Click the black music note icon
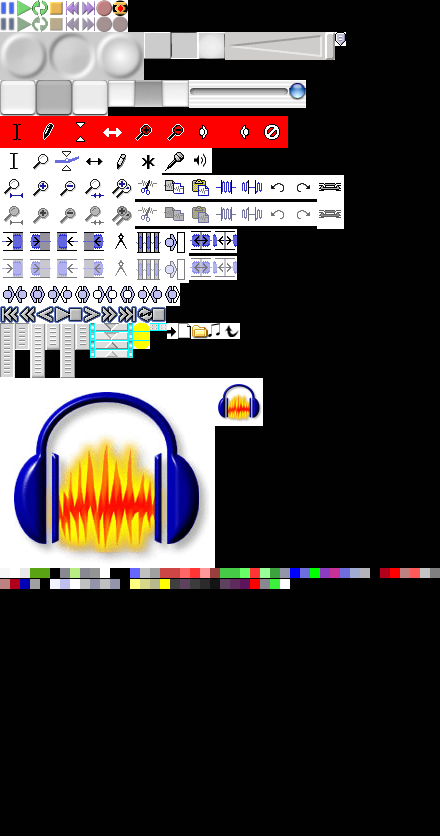Image resolution: width=440 pixels, height=836 pixels. (214, 331)
